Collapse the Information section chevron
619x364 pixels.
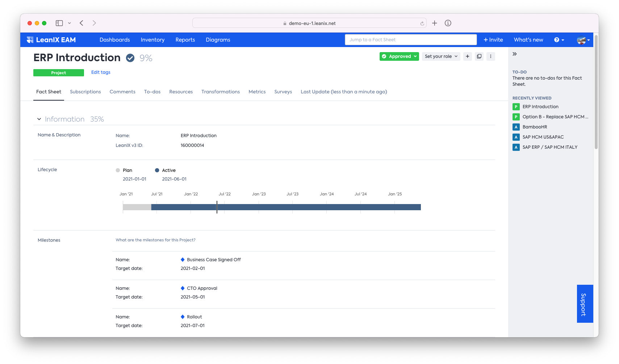click(39, 119)
